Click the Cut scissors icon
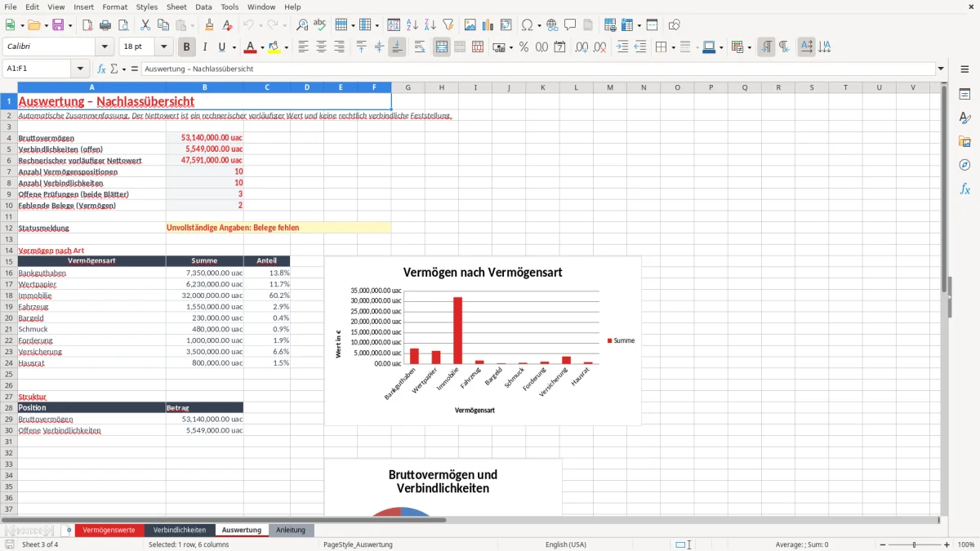980x551 pixels. coord(145,25)
